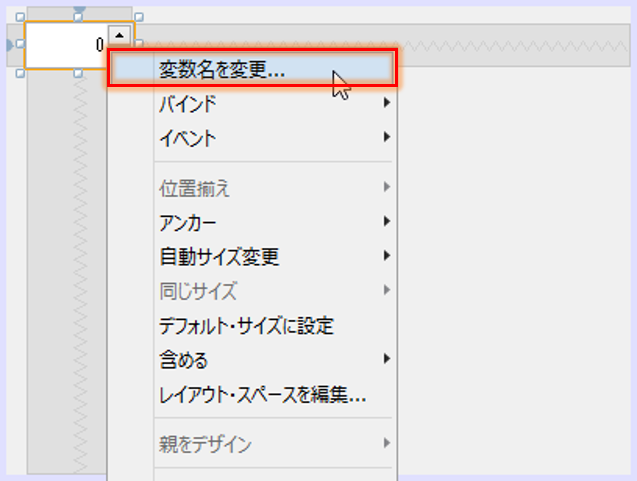637x481 pixels.
Task: Open the バインド submenu
Action: point(252,103)
